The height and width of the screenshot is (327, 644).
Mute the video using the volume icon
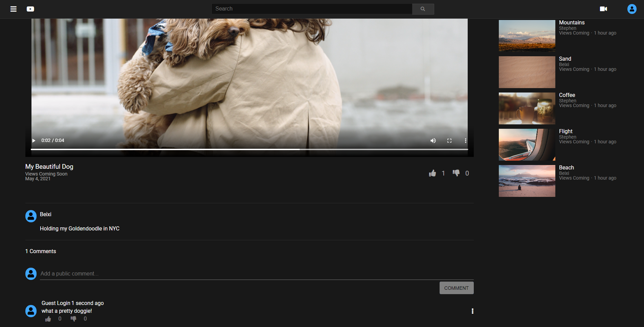pos(433,140)
